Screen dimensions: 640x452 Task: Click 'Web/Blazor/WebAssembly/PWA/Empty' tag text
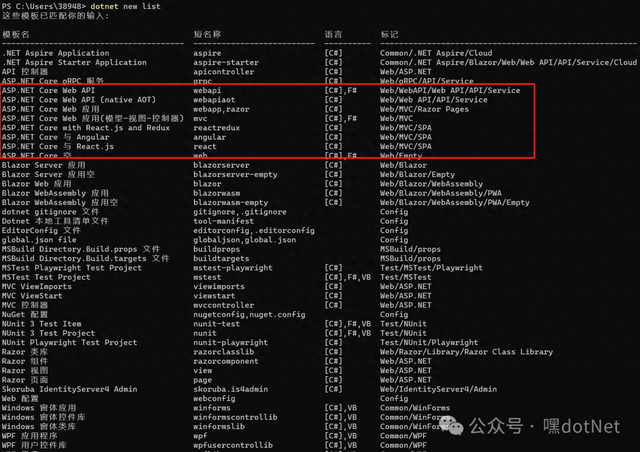coord(455,203)
